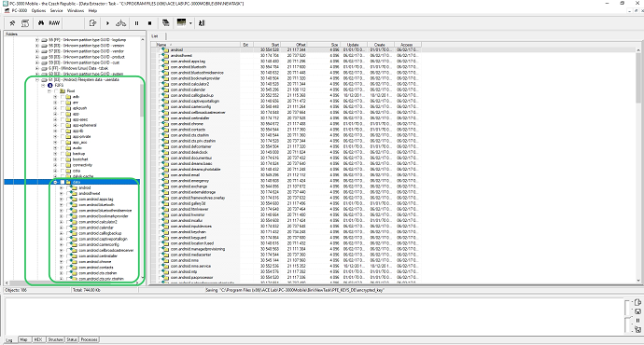Open the Service menu
Image resolution: width=644 pixels, height=345 pixels.
56,10
